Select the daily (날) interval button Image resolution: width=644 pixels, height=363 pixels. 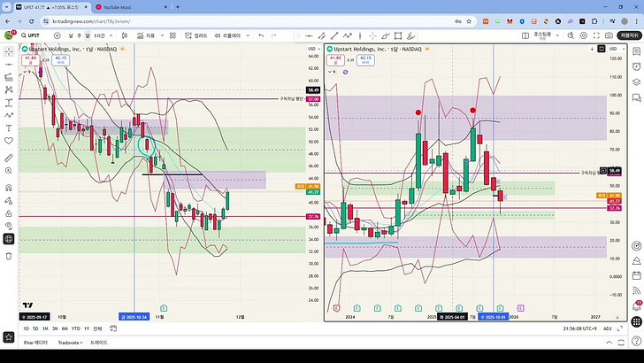(71, 35)
